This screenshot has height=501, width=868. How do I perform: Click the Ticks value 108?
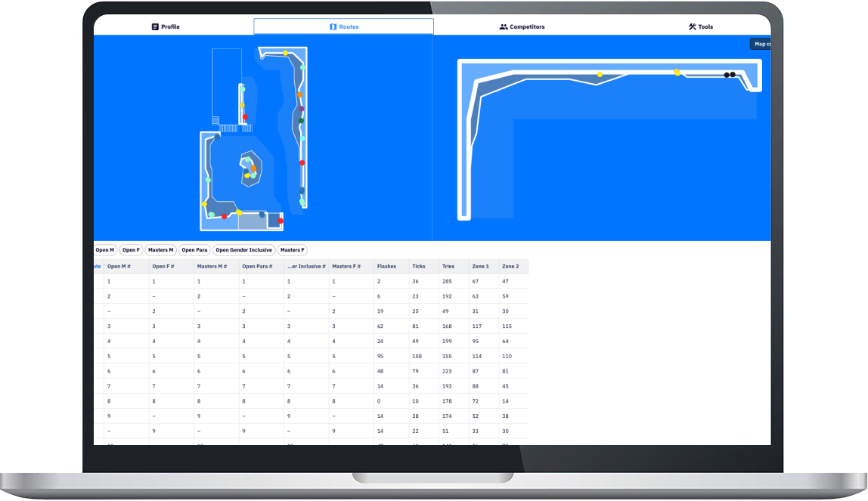point(417,356)
